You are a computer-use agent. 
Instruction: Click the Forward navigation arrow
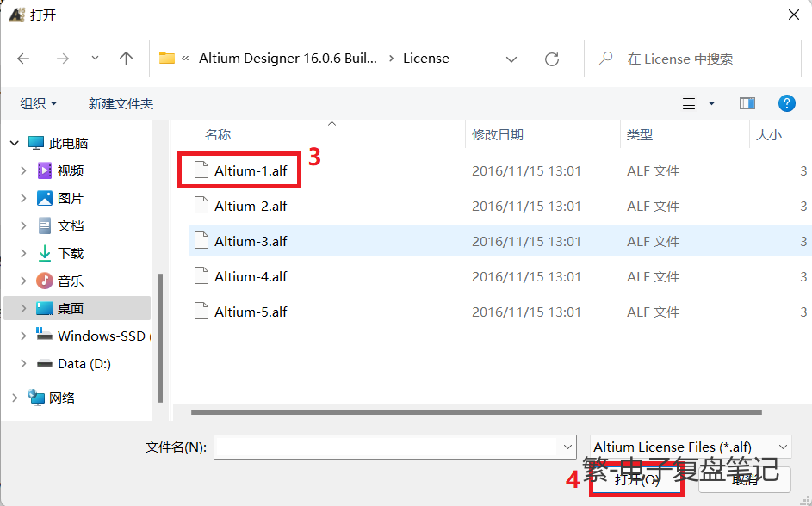coord(63,59)
